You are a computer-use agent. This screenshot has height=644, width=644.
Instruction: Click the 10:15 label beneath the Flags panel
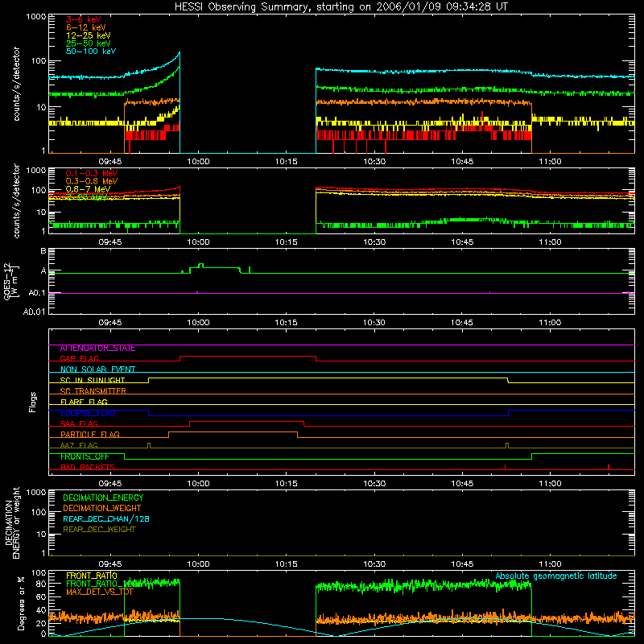pos(286,484)
